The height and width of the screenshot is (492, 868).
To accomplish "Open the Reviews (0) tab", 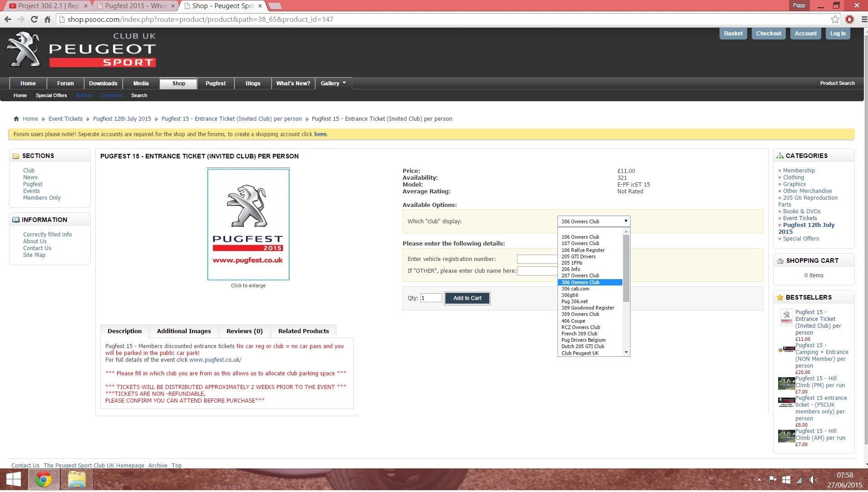I will (x=244, y=331).
